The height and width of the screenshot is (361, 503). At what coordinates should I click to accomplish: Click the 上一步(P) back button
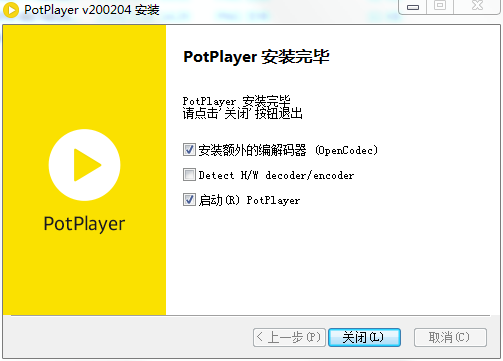(x=289, y=337)
